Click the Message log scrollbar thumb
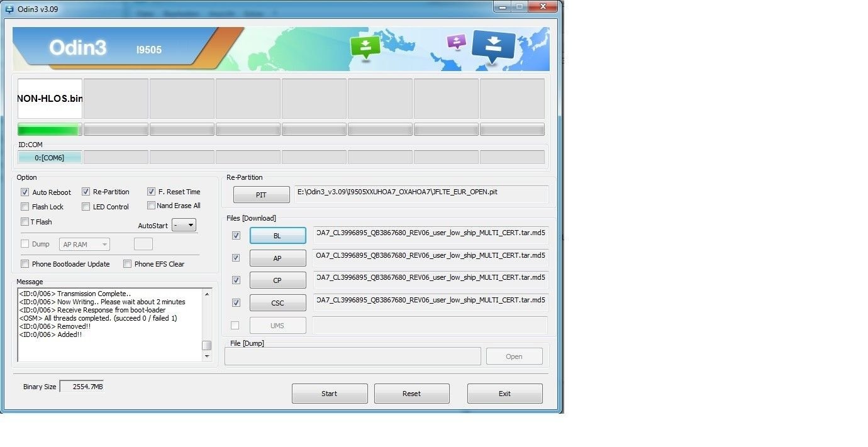This screenshot has height=447, width=868. coord(207,345)
